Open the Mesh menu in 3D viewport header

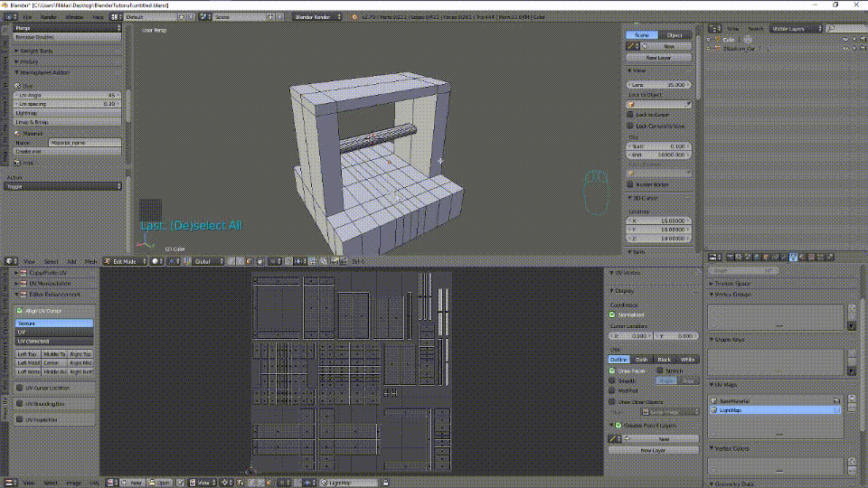(90, 261)
